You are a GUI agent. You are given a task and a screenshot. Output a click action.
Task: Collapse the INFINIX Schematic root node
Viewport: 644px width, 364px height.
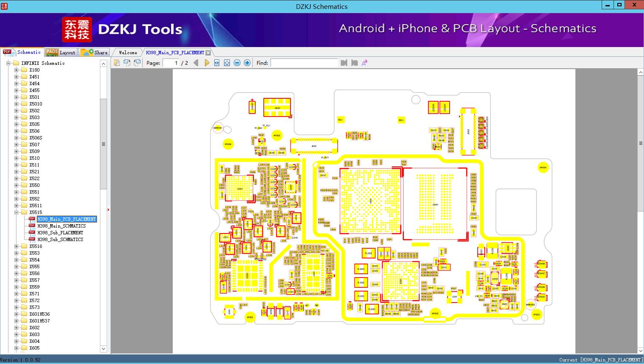point(8,63)
